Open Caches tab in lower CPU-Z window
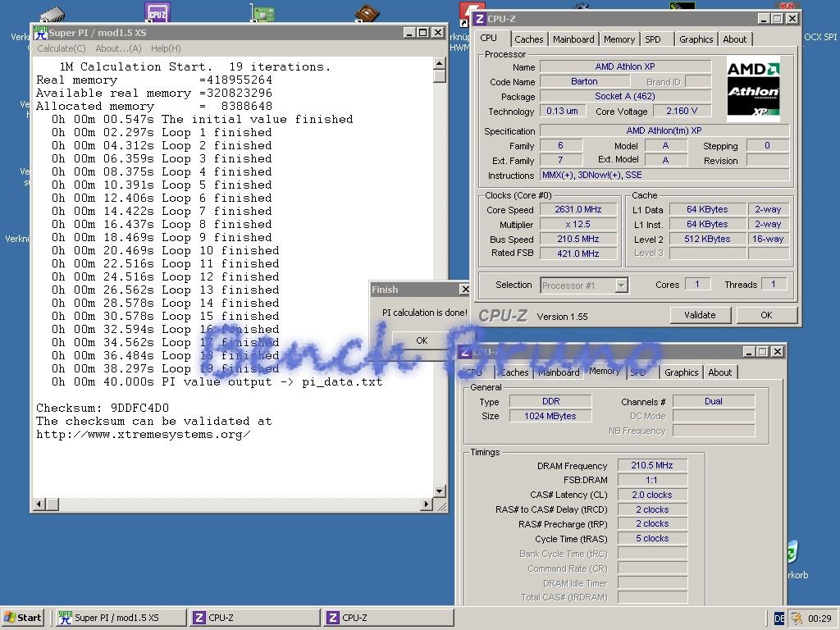Screen dimensions: 840x630 pos(514,372)
